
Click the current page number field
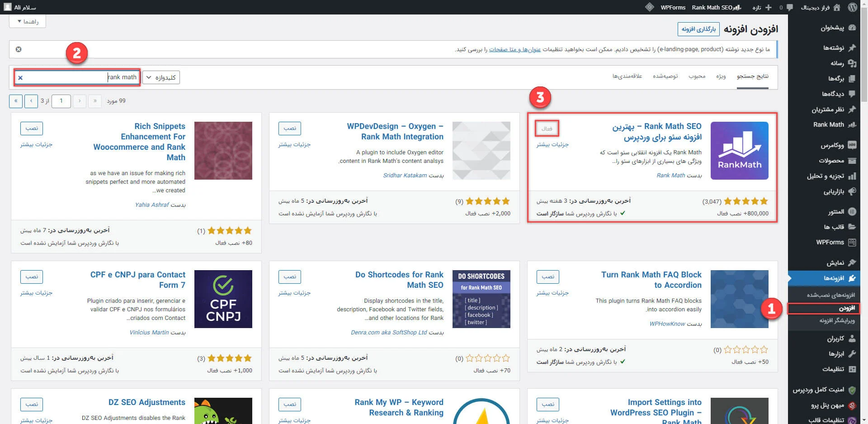[61, 101]
